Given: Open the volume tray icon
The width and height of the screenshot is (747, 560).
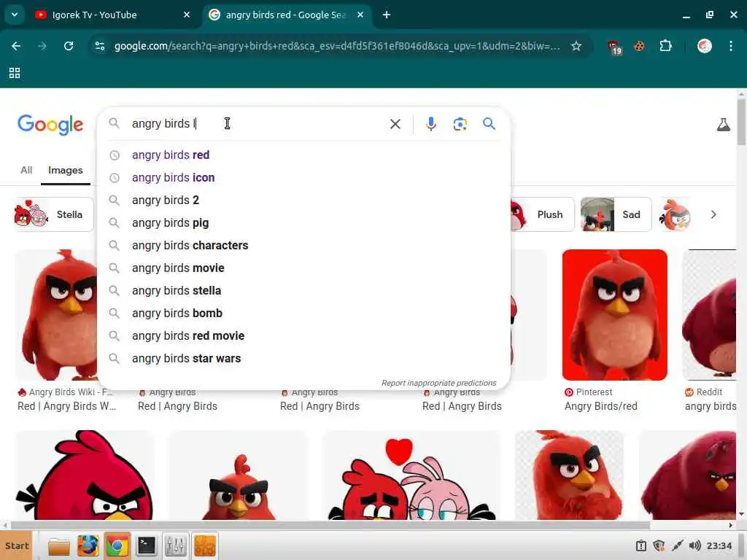Looking at the screenshot, I should 694,545.
